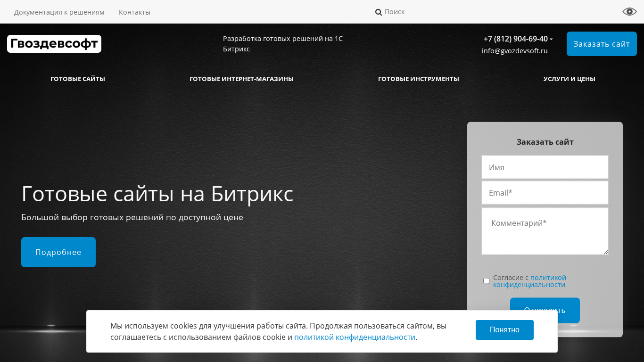Viewport: 644px width, 362px height.
Task: Focus the Поиск search field
Action: pyautogui.click(x=395, y=12)
